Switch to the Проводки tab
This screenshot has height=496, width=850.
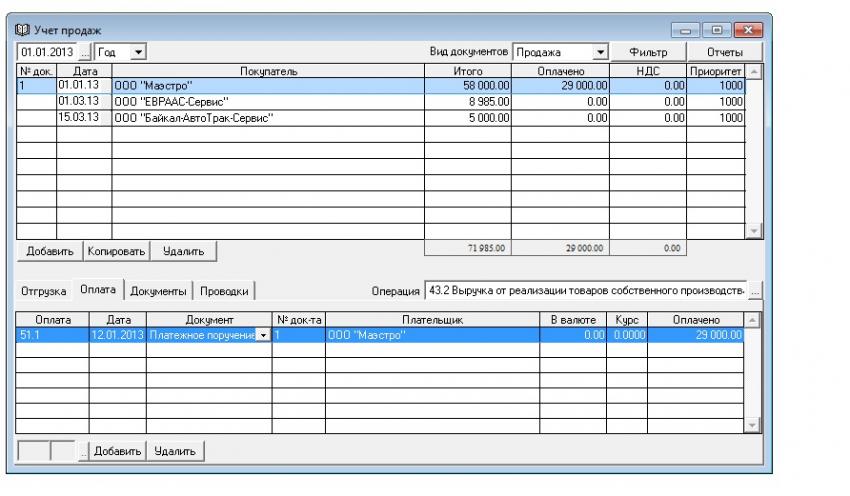[x=224, y=291]
